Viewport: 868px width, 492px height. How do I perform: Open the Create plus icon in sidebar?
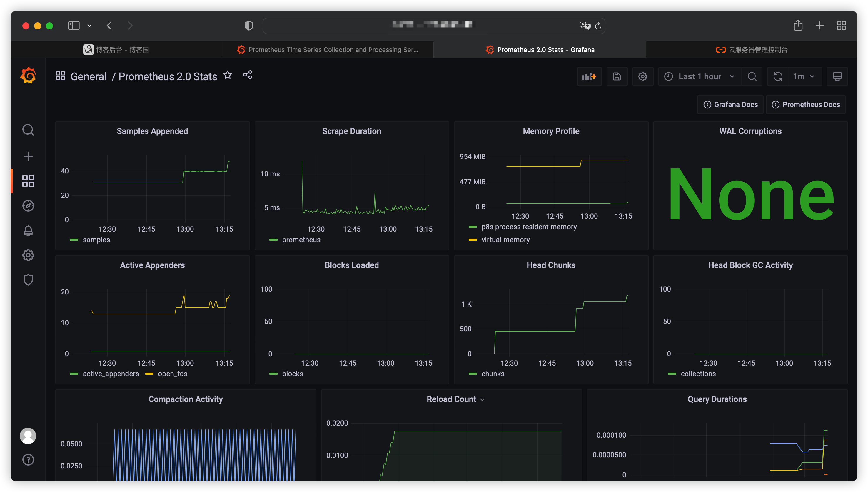pyautogui.click(x=28, y=156)
